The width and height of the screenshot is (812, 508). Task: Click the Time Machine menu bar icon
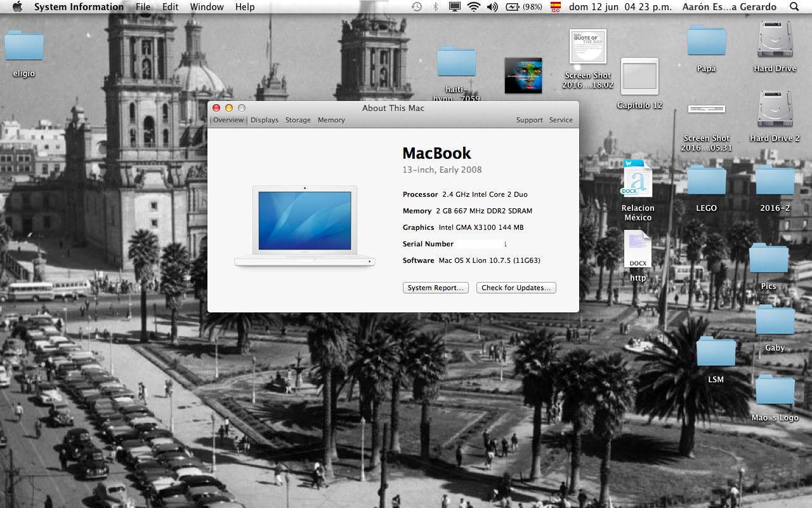[417, 7]
